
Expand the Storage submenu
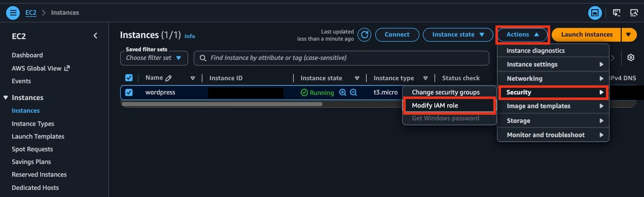pyautogui.click(x=553, y=121)
